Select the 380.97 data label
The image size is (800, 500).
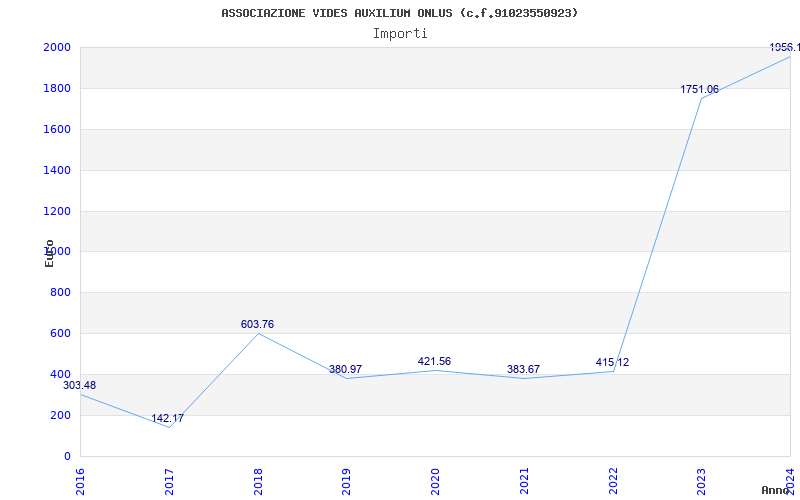[345, 369]
